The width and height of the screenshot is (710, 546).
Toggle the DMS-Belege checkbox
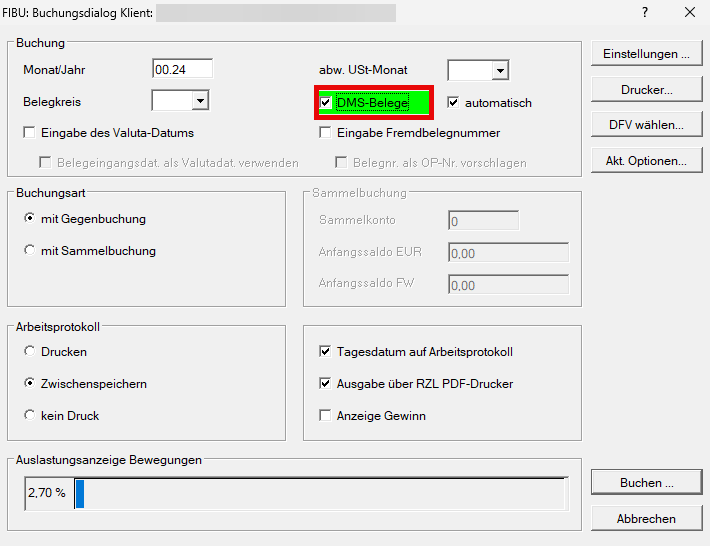click(326, 102)
